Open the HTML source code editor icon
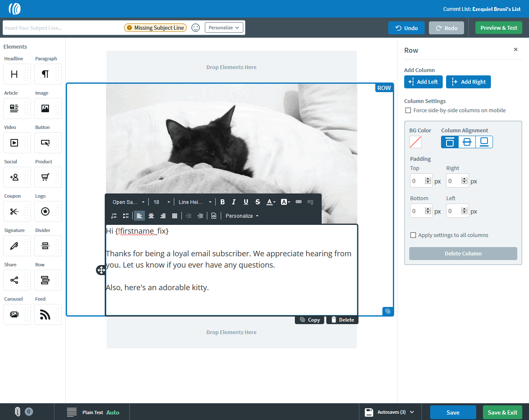Image resolution: width=529 pixels, height=420 pixels. [214, 216]
